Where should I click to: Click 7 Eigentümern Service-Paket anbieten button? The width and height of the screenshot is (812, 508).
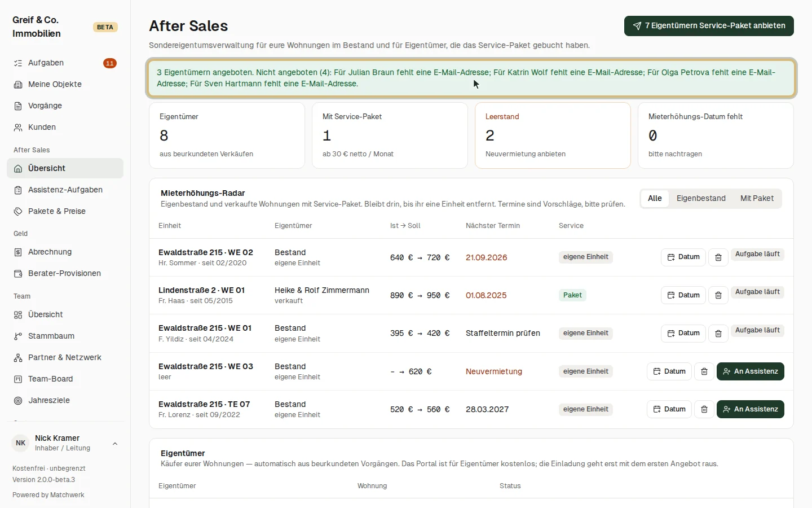pyautogui.click(x=709, y=26)
